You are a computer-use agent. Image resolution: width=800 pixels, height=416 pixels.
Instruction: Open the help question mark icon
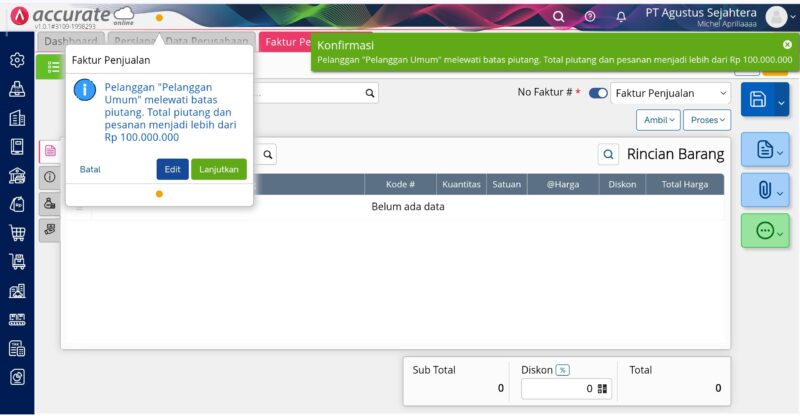(590, 16)
